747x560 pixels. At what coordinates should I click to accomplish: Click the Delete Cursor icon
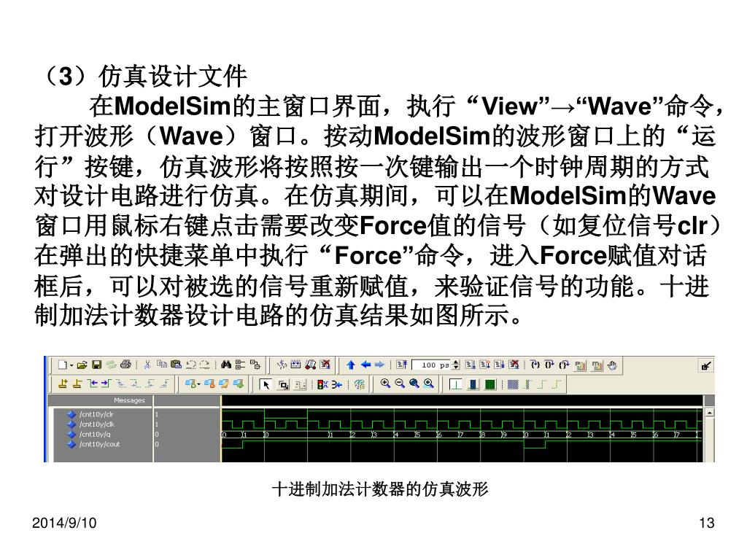[77, 384]
